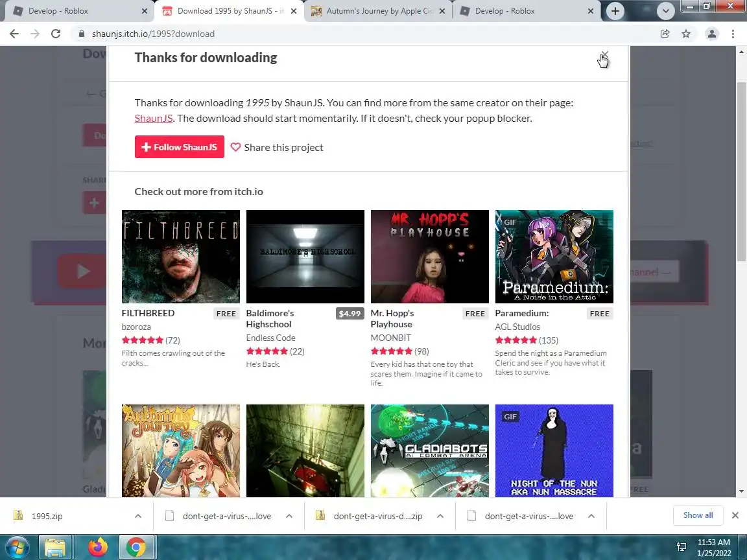Go forward to the next page
Image resolution: width=747 pixels, height=560 pixels.
coord(35,34)
